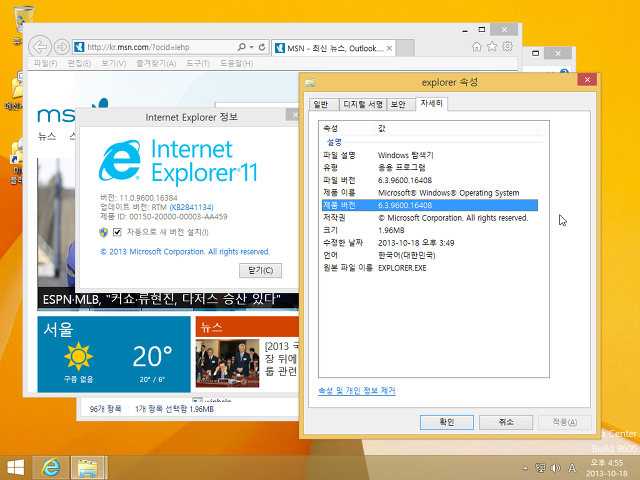Open the 즐겨찾기(A) menu
Viewport: 640px width, 480px height.
pyautogui.click(x=156, y=63)
